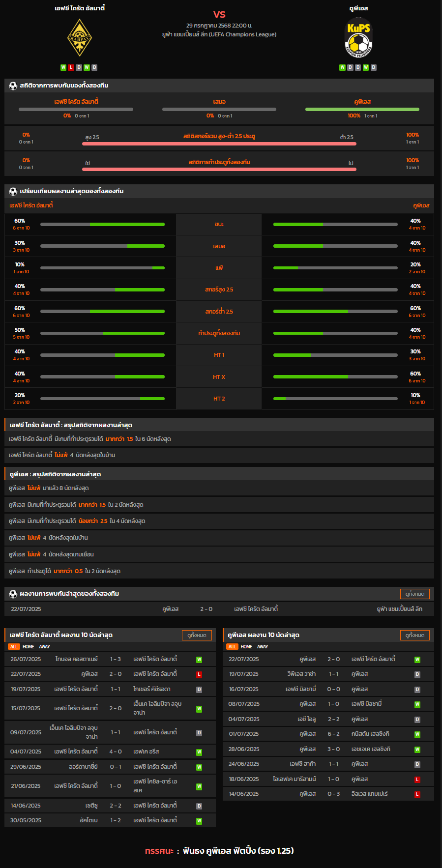Click W badge in KuPS table 08/07/2025 row
Image resolution: width=442 pixels, height=868 pixels.
[417, 704]
